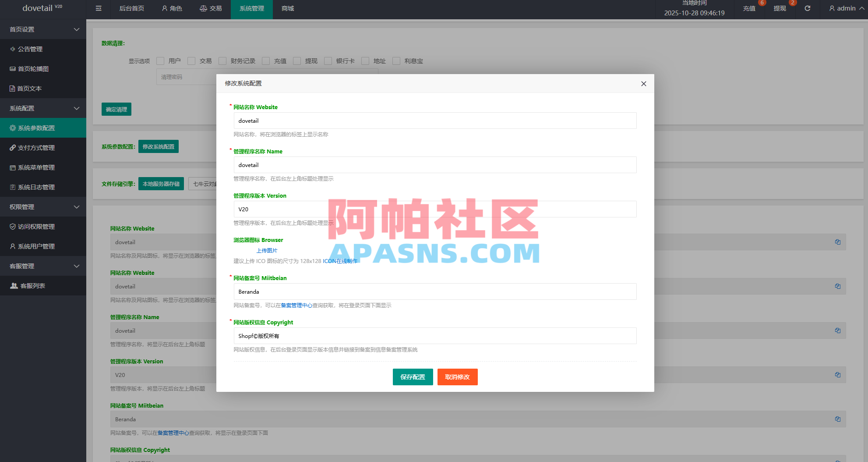This screenshot has height=462, width=868.
Task: Collapse the 权限管理 sidebar group
Action: coord(43,207)
